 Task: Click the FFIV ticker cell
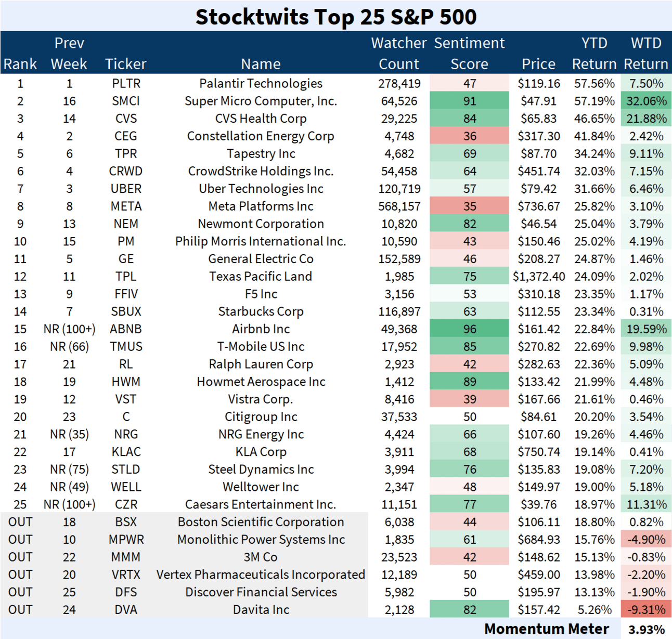126,294
